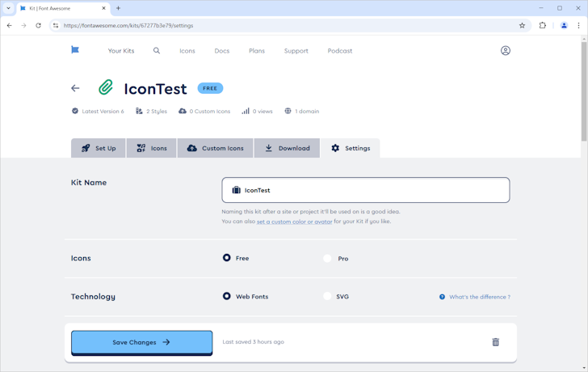Open the user account avatar icon
Image resolution: width=588 pixels, height=372 pixels.
[506, 50]
